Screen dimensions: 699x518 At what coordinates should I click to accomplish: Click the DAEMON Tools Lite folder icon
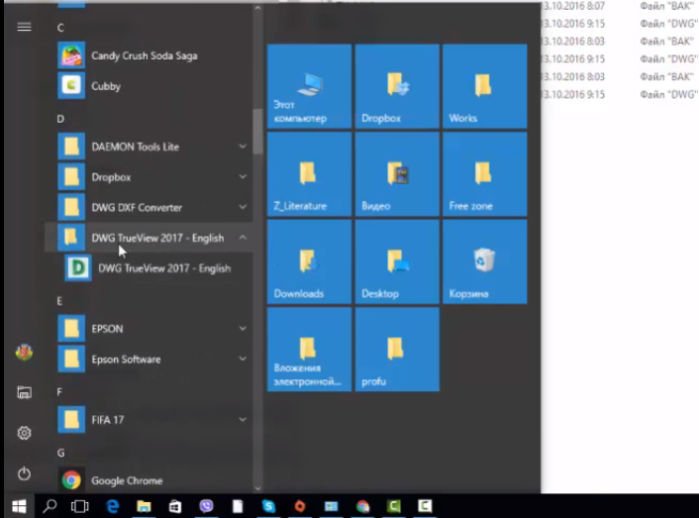point(71,147)
